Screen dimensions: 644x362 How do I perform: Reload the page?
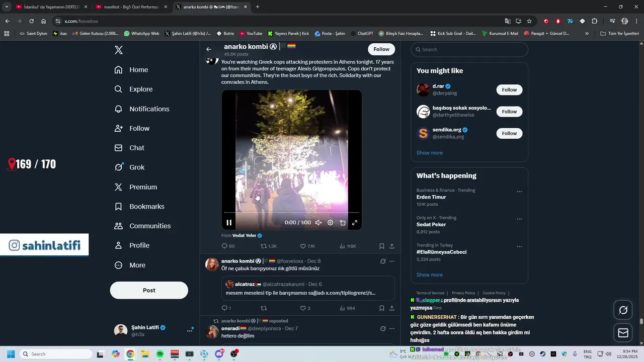point(31,21)
